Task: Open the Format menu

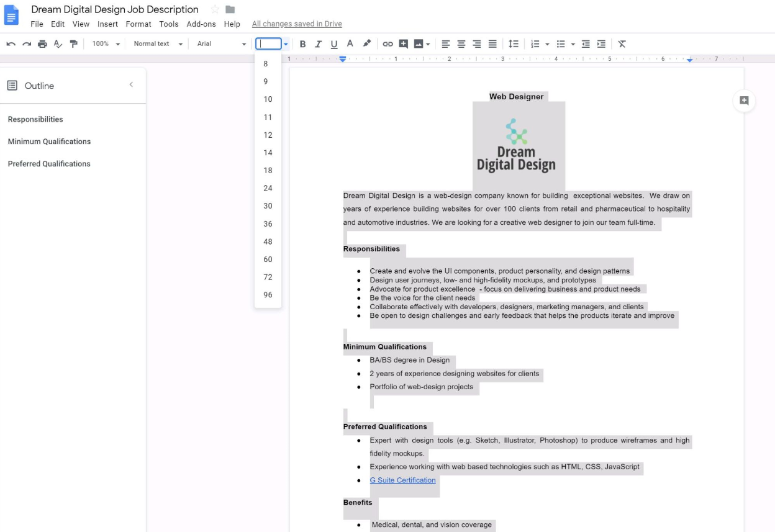Action: coord(138,24)
